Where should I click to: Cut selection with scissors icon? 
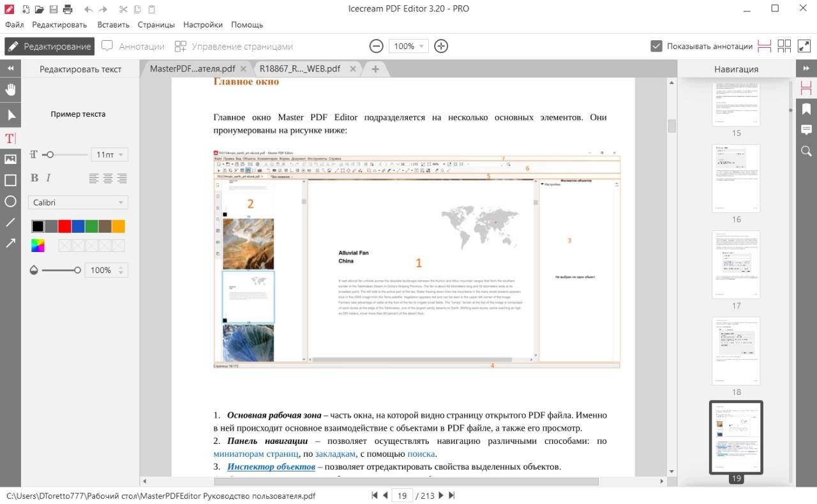[123, 10]
